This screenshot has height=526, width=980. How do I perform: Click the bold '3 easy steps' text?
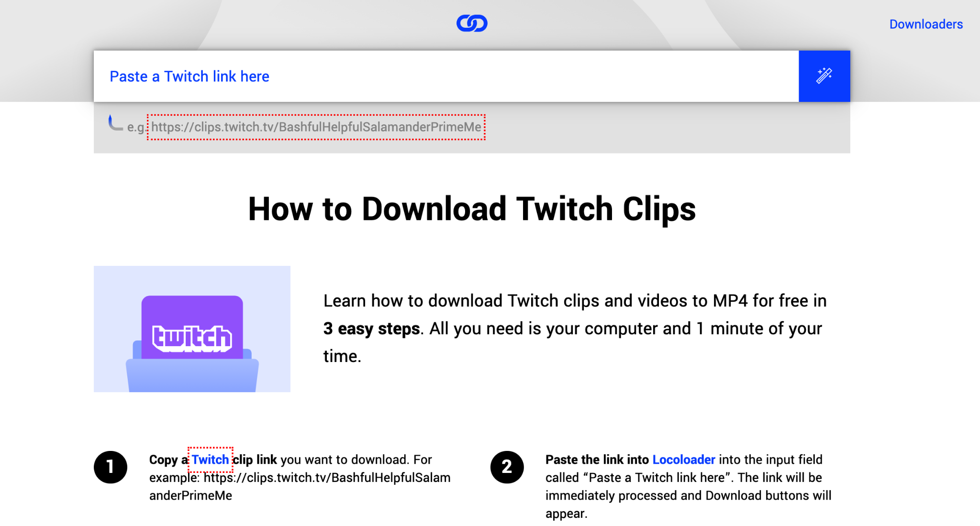tap(371, 329)
